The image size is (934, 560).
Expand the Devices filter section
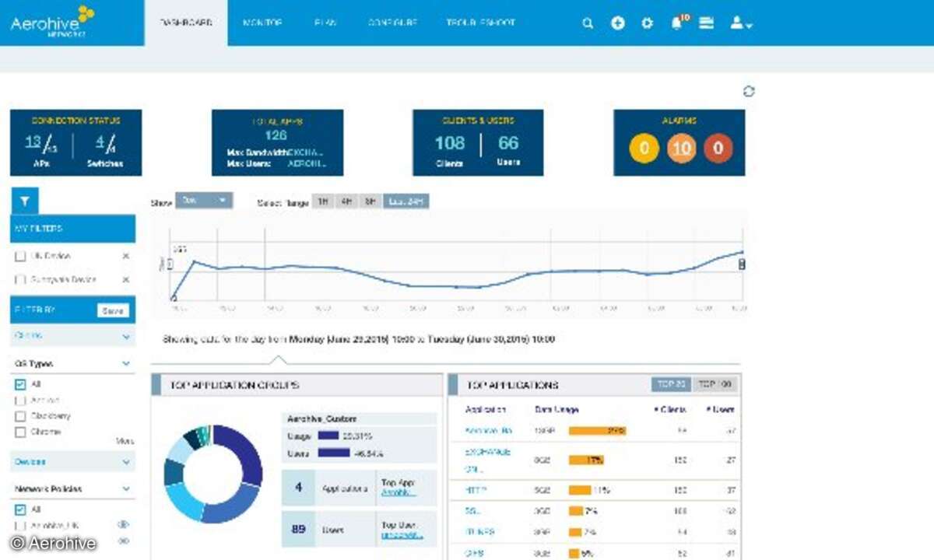(x=126, y=462)
